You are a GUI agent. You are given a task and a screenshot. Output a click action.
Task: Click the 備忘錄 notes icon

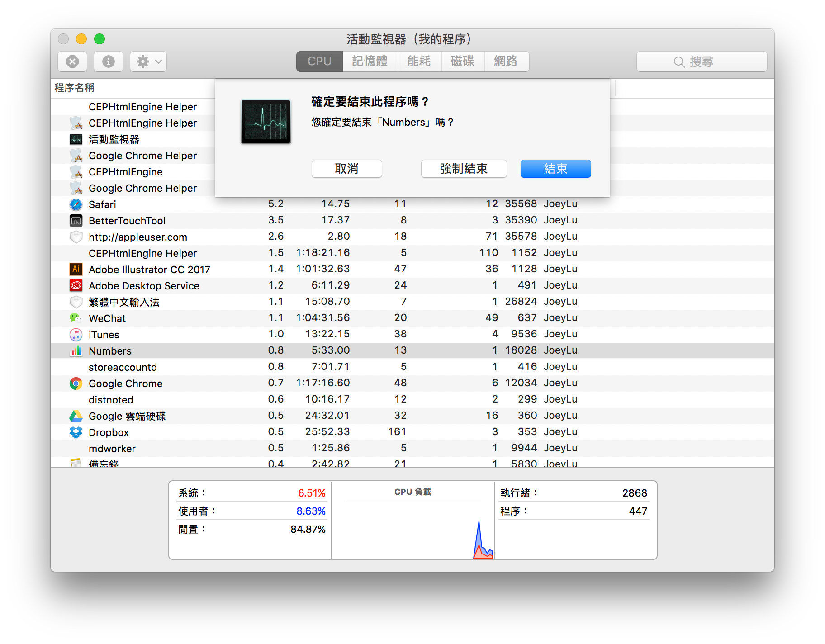pos(76,463)
